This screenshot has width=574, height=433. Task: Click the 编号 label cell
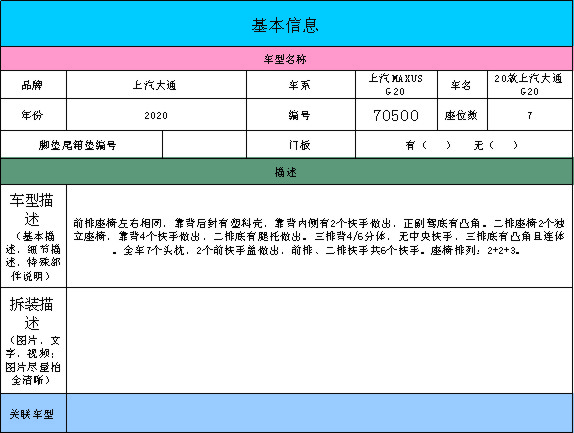pos(301,115)
